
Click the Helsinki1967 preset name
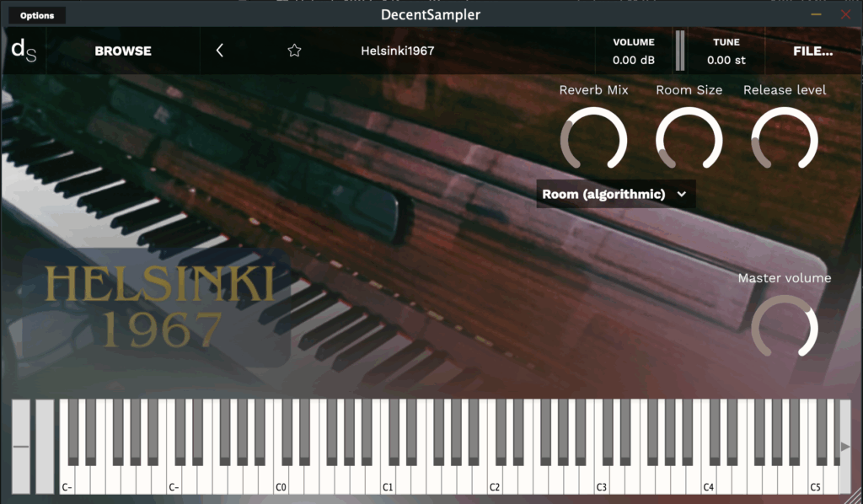click(397, 51)
